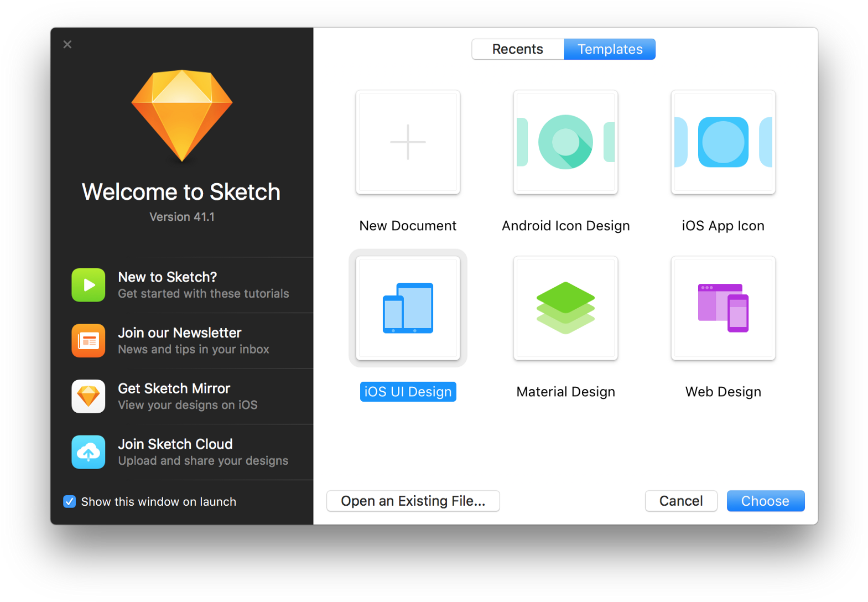Click the iOS UI Design label
Screen dimensions: 868x602
click(408, 392)
